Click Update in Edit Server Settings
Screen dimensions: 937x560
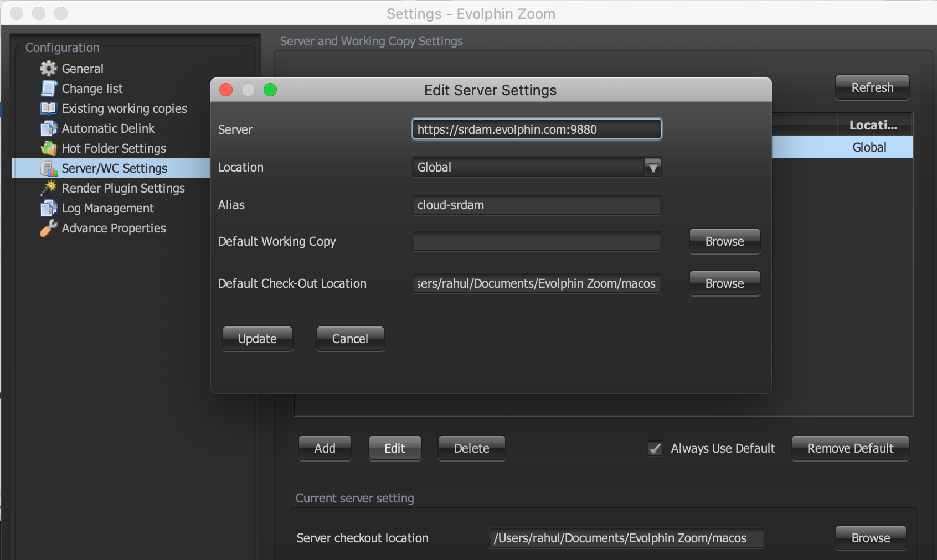[258, 339]
